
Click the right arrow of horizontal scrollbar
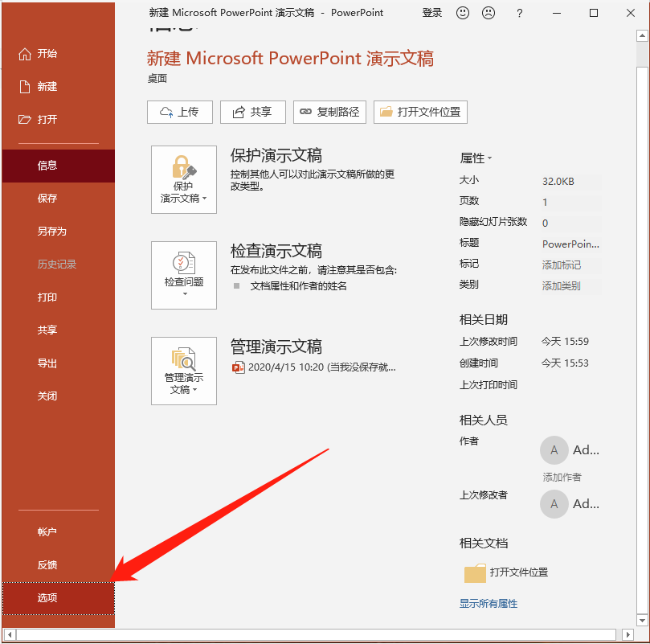[x=628, y=635]
